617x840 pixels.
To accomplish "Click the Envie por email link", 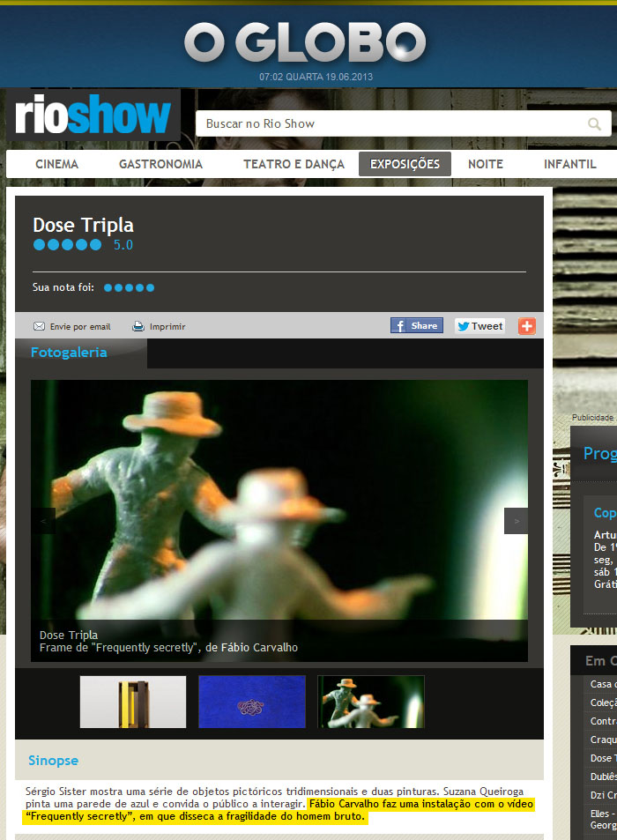I will [80, 327].
